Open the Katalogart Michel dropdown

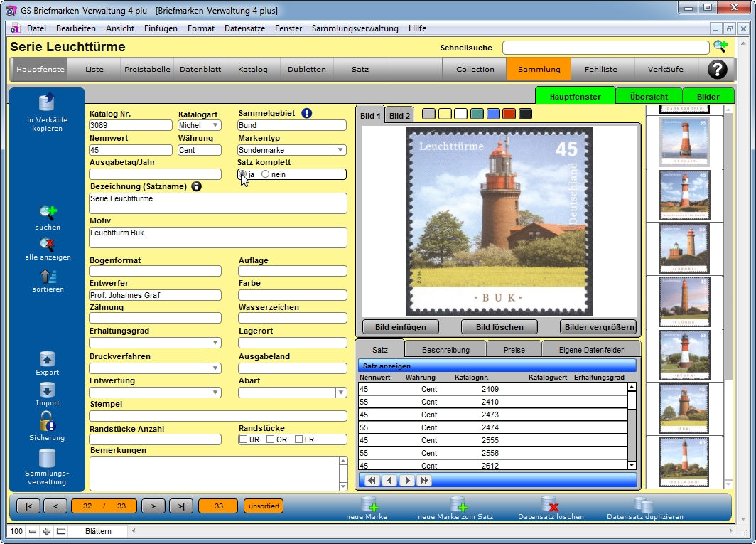point(215,126)
